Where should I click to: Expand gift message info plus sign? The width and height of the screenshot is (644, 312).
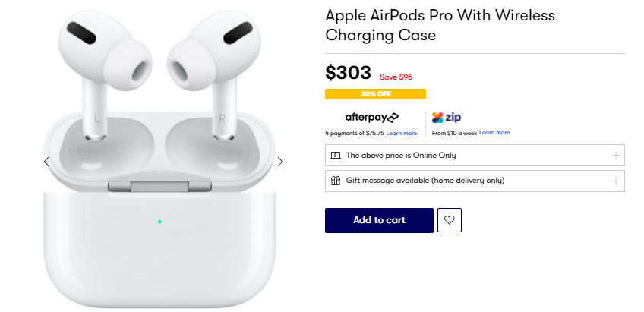616,181
